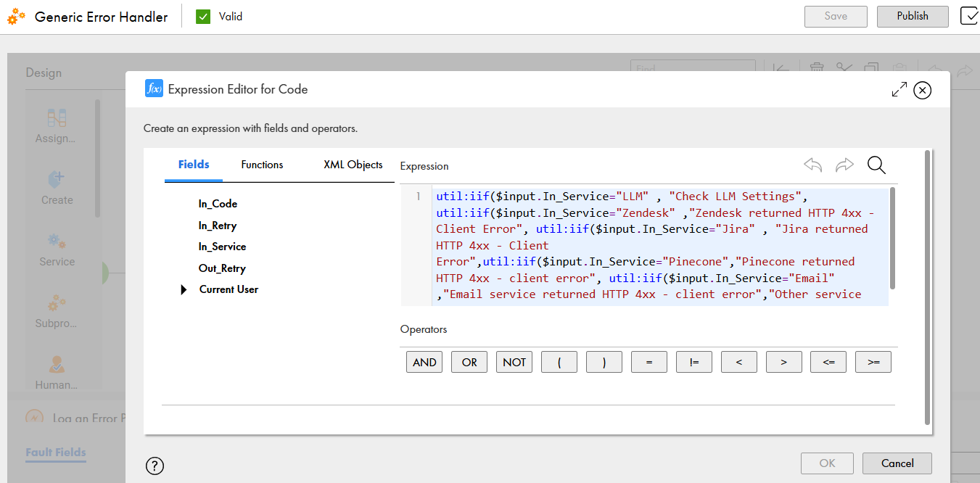Select the Out_Retry field
The image size is (980, 483).
click(222, 268)
